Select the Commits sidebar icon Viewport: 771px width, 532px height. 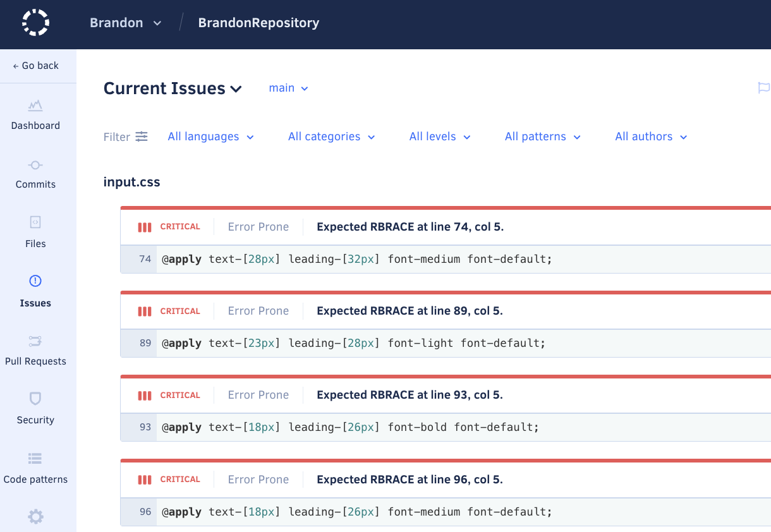tap(35, 165)
